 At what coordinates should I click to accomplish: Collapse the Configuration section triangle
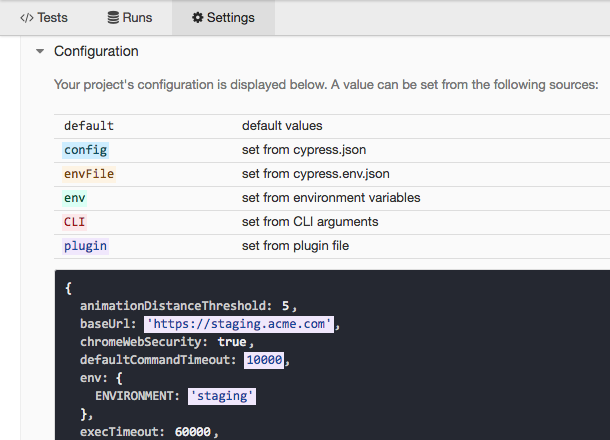coord(39,51)
